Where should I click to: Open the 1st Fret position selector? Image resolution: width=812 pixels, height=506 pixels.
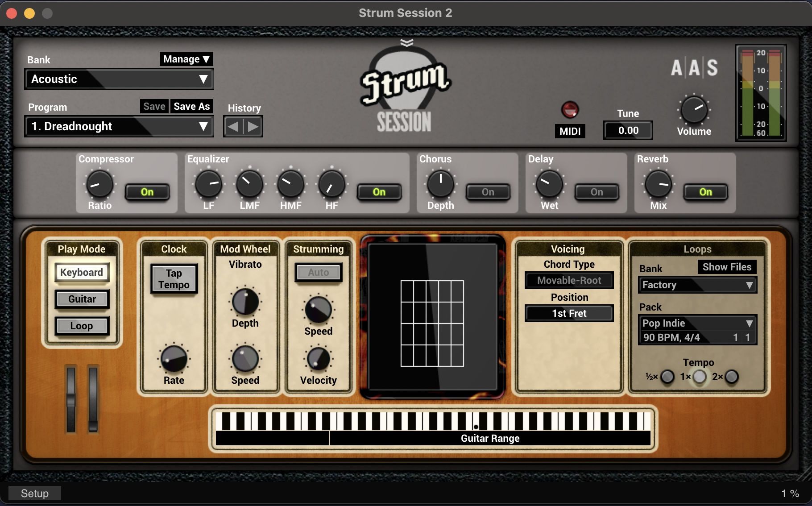569,313
